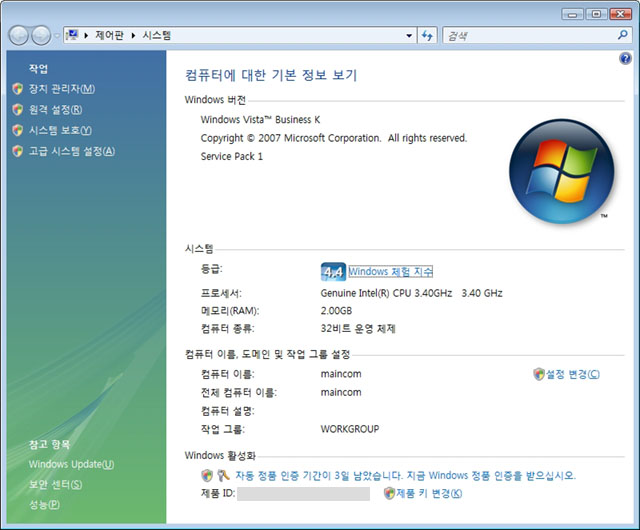Screen dimensions: 640x530
Task: Open Windows Update(U) in 참고 항목
Action: (71, 465)
